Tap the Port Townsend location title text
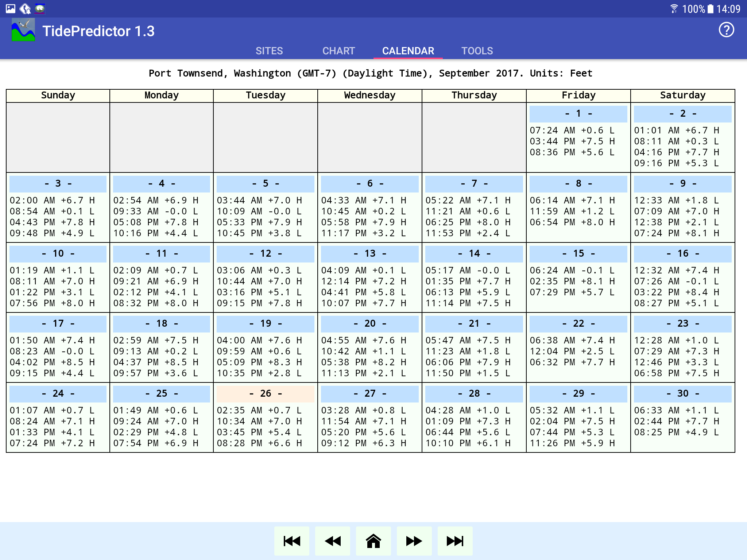This screenshot has height=560, width=747. 370,73
